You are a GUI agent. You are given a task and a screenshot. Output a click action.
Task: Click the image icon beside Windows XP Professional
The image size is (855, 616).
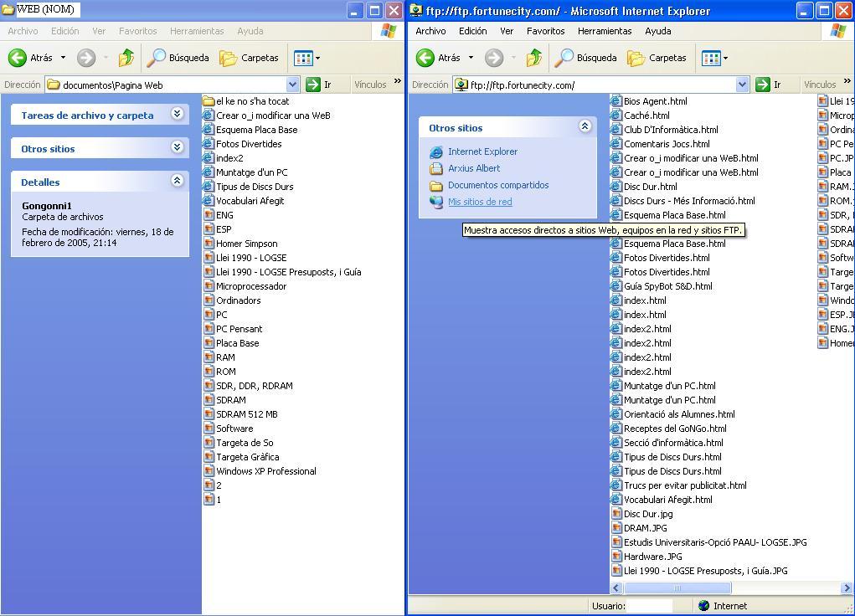[209, 471]
